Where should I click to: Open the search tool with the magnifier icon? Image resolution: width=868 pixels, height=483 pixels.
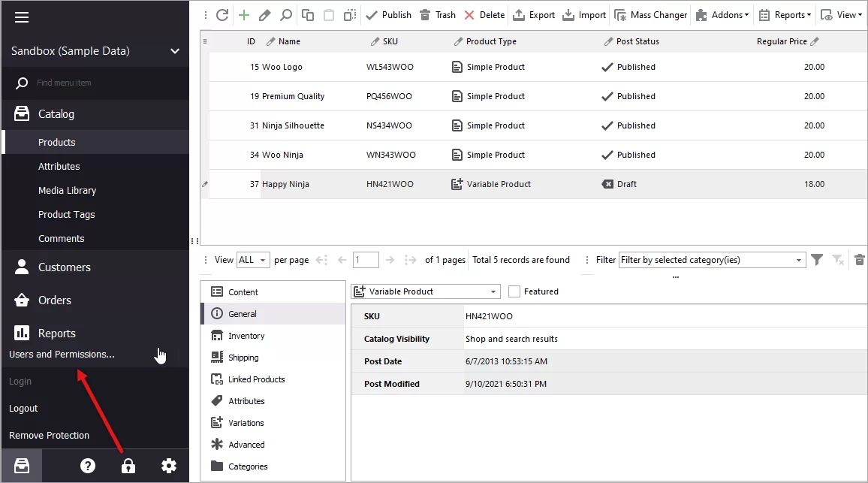(x=285, y=14)
